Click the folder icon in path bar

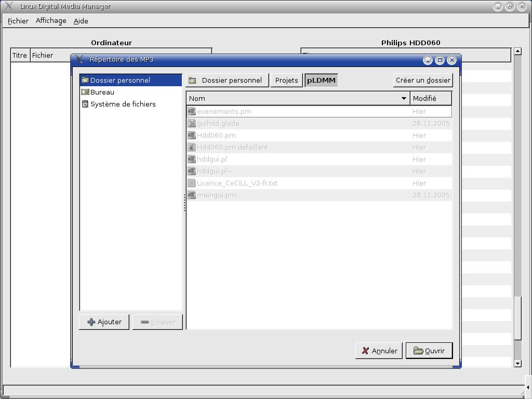[193, 81]
